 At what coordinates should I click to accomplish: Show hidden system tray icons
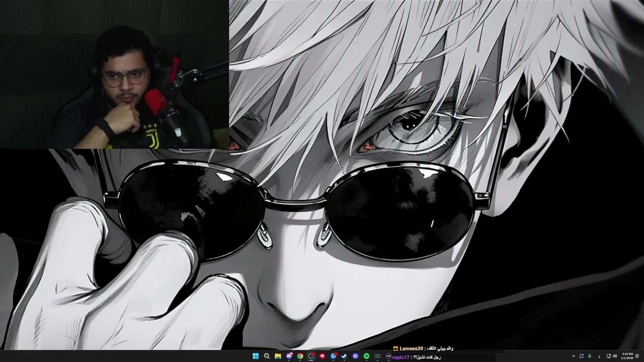pyautogui.click(x=574, y=356)
